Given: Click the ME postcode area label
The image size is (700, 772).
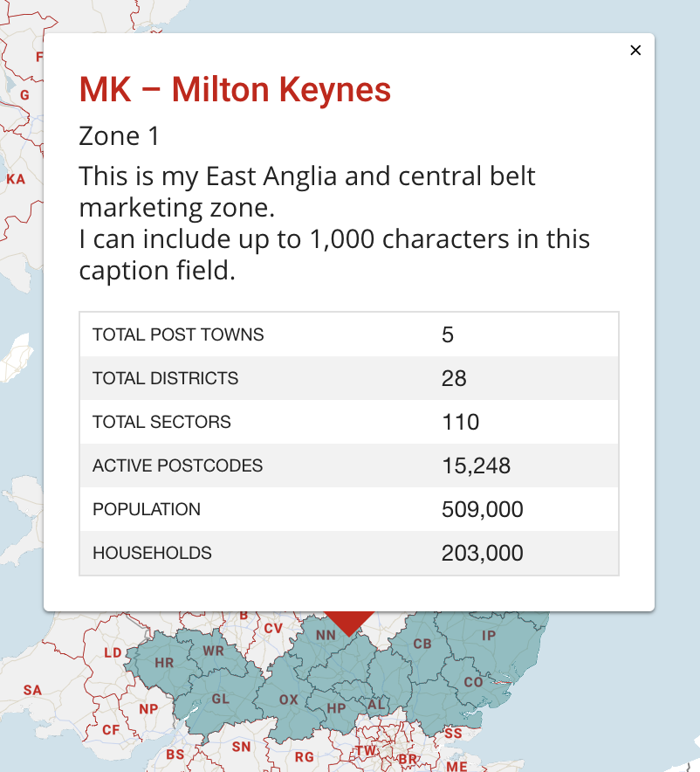Looking at the screenshot, I should point(457,766).
